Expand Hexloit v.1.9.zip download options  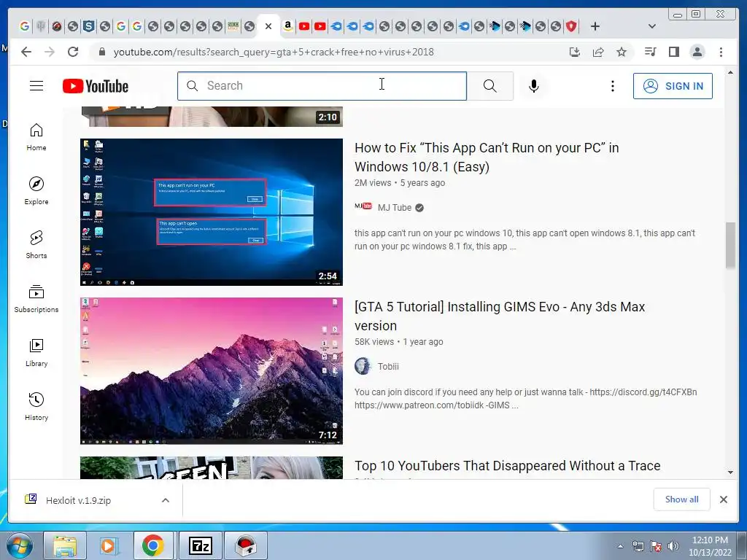coord(166,500)
